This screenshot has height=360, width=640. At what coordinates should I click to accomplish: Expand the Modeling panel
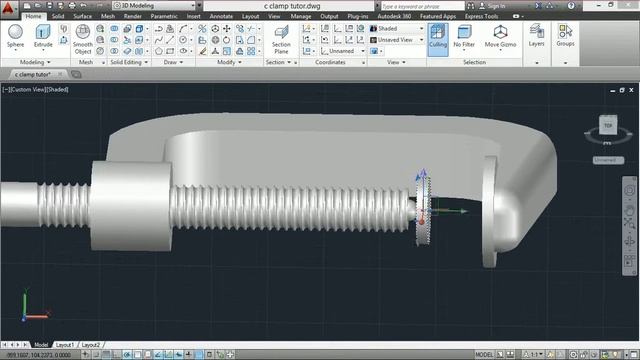coord(35,62)
